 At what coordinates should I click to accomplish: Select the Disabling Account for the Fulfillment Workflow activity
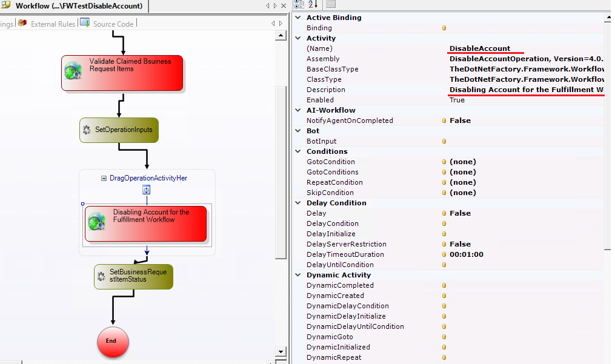[146, 223]
